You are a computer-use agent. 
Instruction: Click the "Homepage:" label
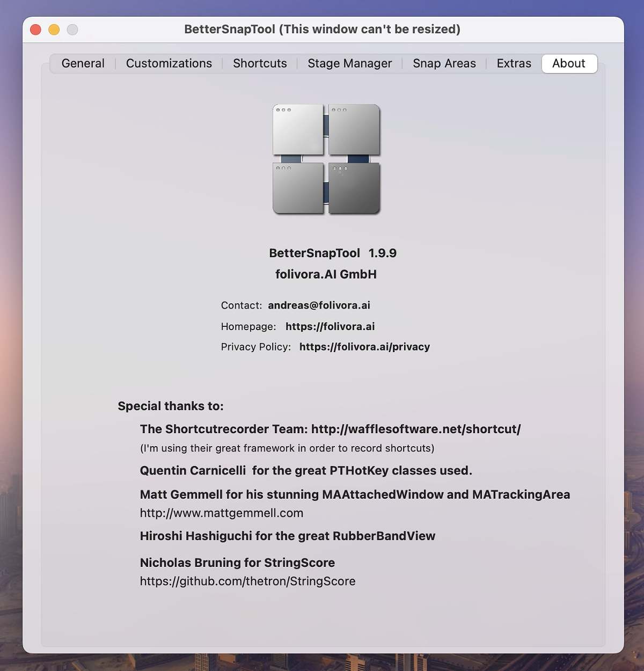(x=248, y=326)
